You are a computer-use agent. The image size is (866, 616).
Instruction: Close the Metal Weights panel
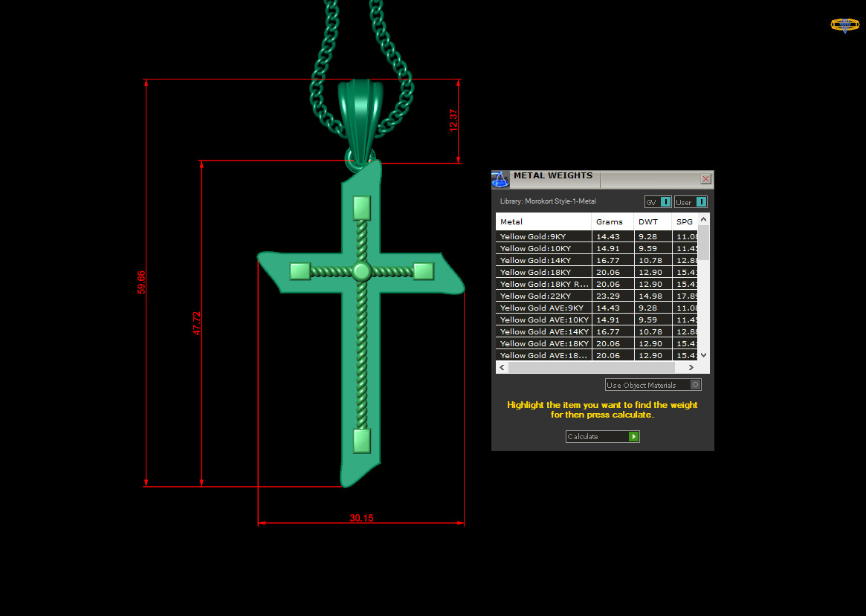pos(705,179)
